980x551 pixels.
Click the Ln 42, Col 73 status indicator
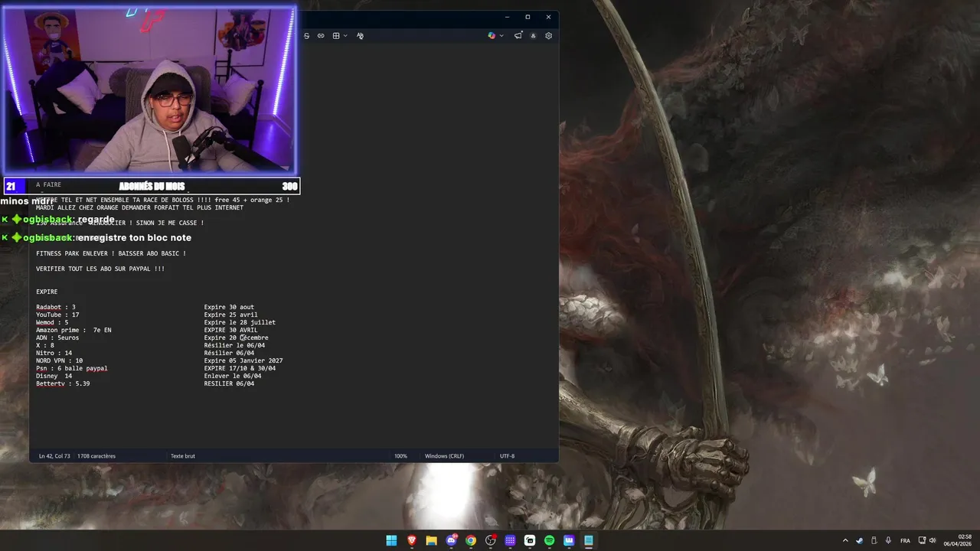pyautogui.click(x=54, y=456)
